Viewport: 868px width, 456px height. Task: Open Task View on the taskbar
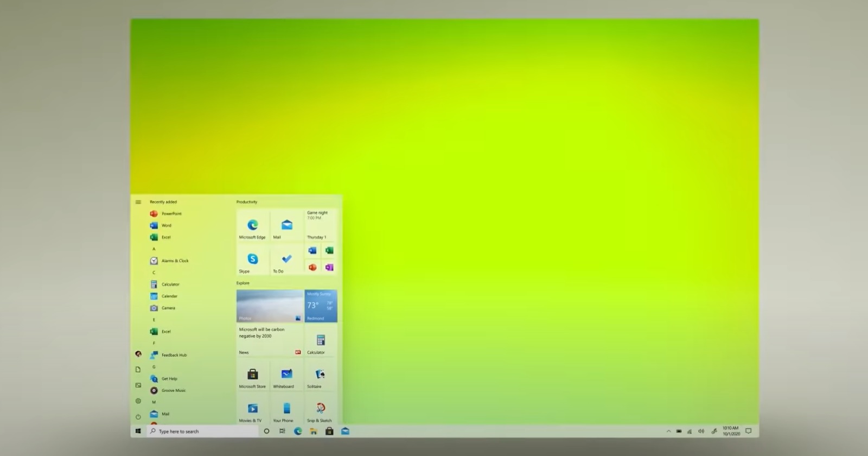[282, 431]
